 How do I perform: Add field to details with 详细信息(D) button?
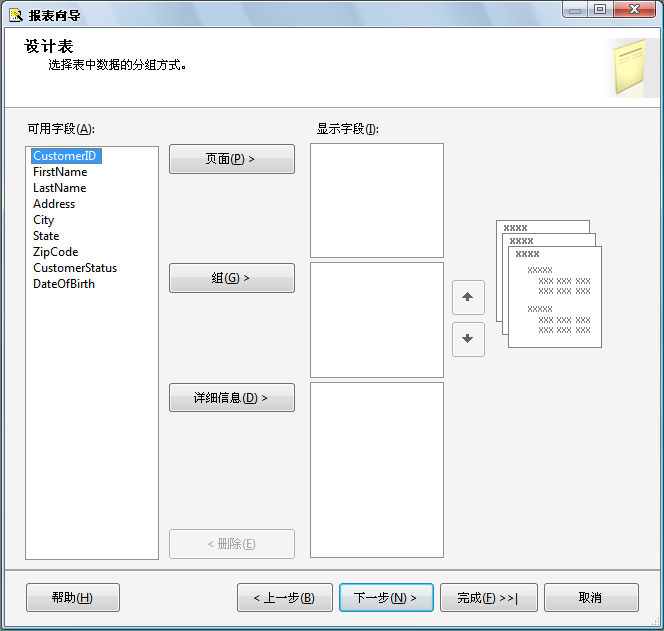coord(232,398)
